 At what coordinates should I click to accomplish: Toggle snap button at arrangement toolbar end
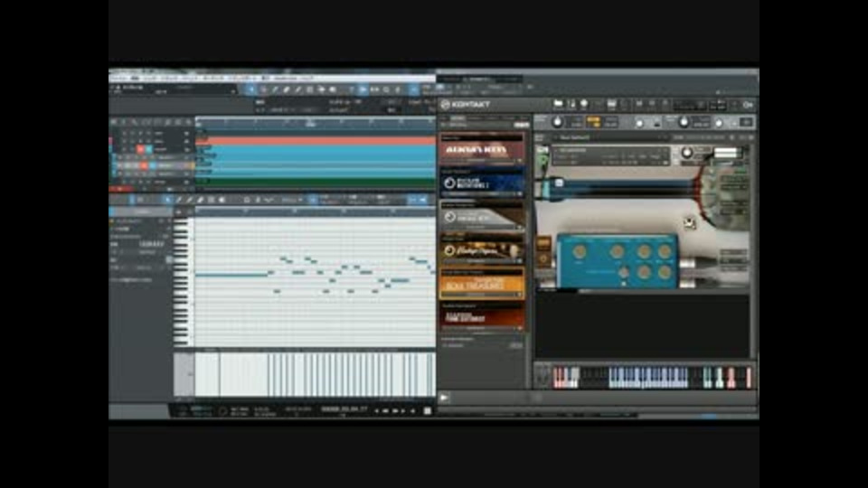(413, 89)
